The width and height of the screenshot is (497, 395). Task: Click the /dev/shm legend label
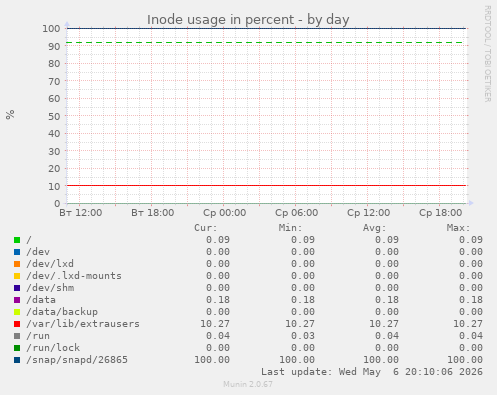(50, 288)
